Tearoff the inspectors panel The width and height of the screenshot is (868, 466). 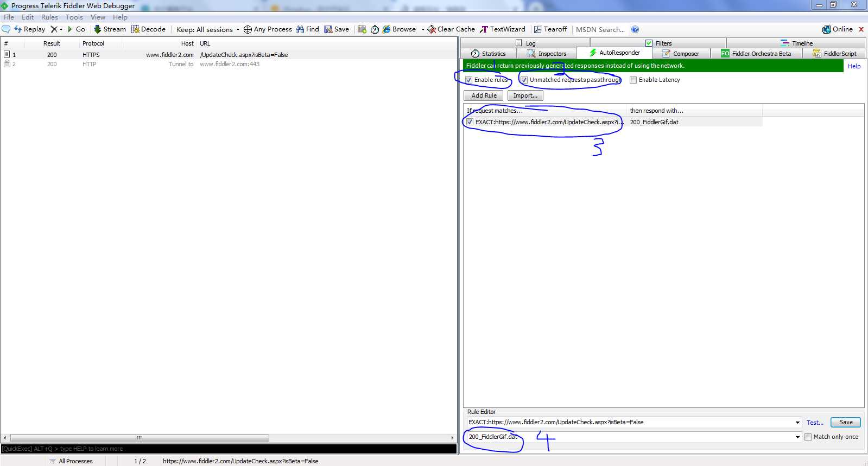[550, 29]
